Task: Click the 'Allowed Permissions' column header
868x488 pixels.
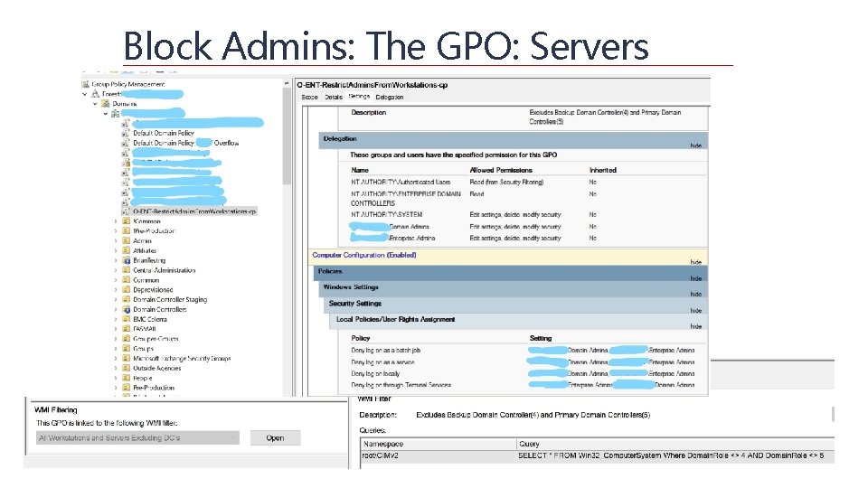Action: coord(501,171)
